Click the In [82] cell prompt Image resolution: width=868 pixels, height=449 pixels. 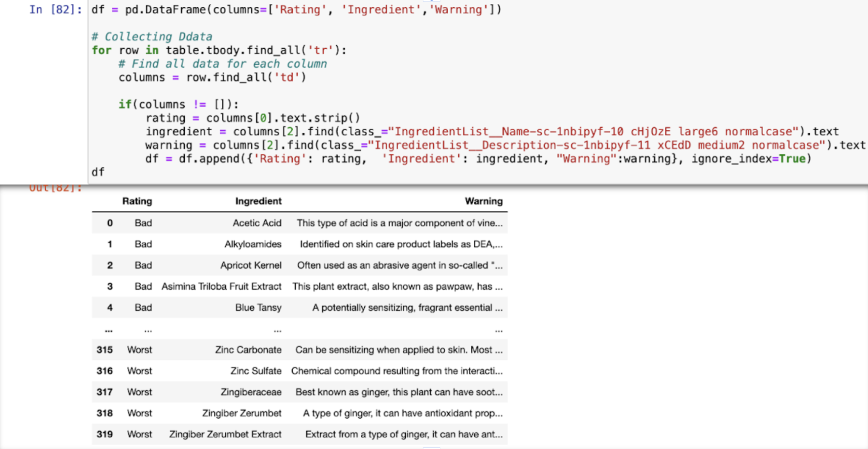point(55,9)
